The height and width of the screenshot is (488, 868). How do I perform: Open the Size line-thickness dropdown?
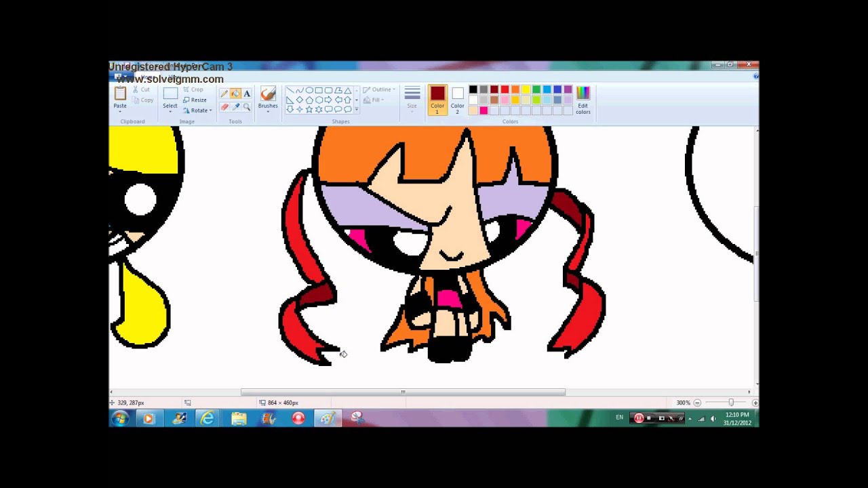pos(412,100)
